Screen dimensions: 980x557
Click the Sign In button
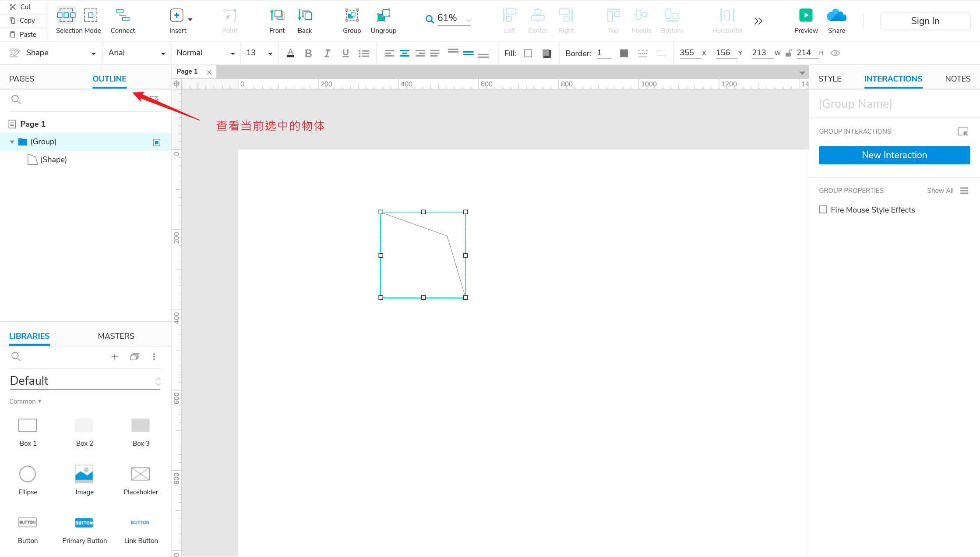click(x=925, y=21)
